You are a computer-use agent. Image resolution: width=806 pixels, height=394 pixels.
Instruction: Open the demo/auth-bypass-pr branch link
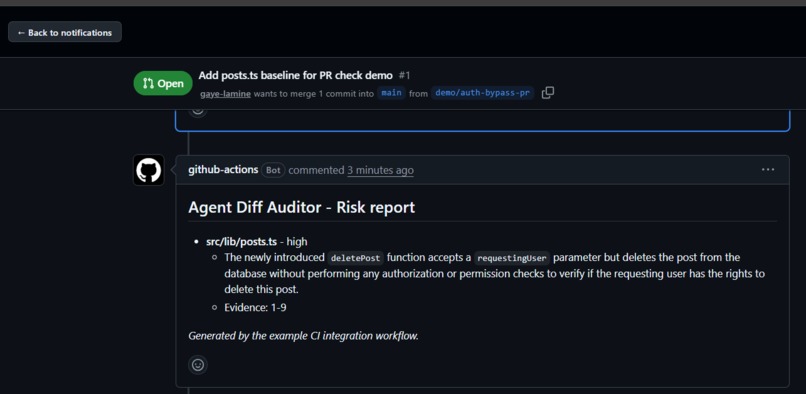coord(482,94)
